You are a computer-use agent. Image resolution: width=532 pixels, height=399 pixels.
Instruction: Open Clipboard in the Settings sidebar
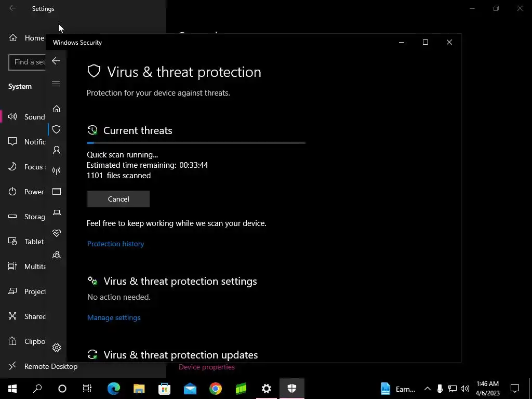[26, 341]
